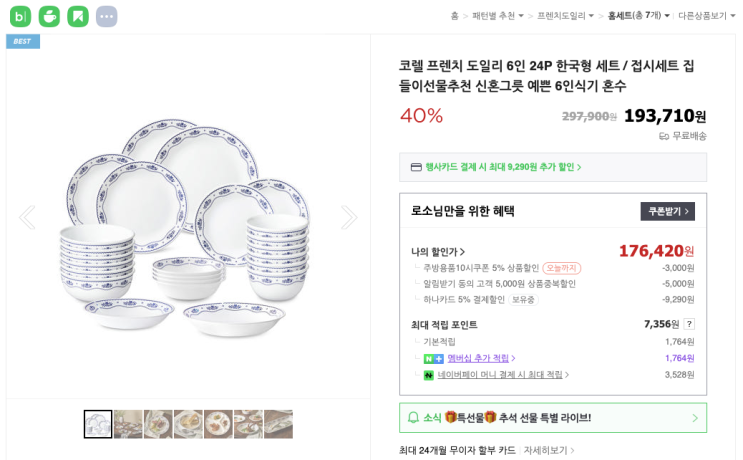
Task: Expand 나의 할인가 details
Action: coord(438,252)
